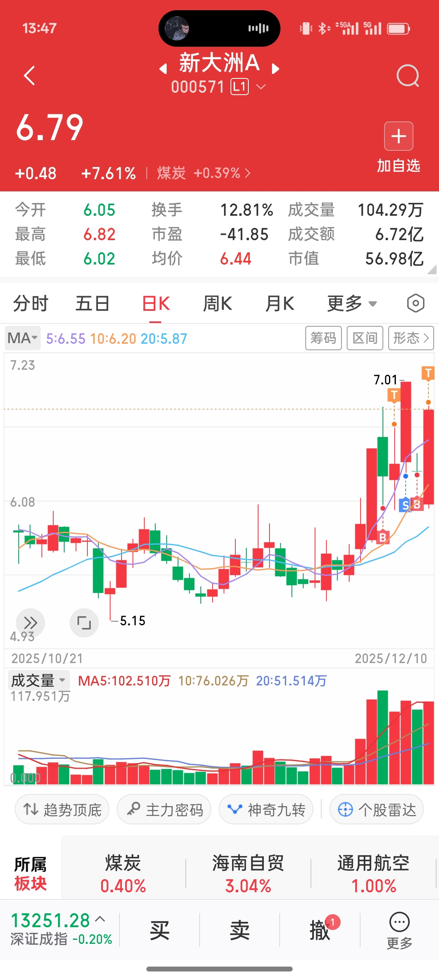Tap the 5.15 low price label

click(133, 621)
